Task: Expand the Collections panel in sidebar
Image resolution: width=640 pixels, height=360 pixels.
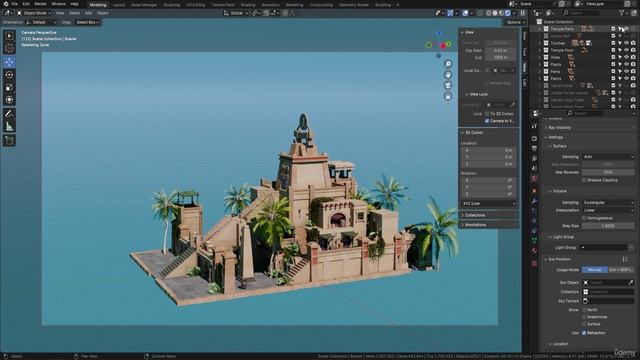Action: pyautogui.click(x=489, y=215)
